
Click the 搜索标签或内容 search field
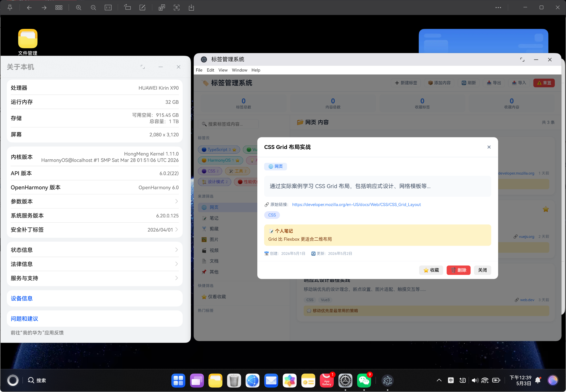(x=228, y=124)
